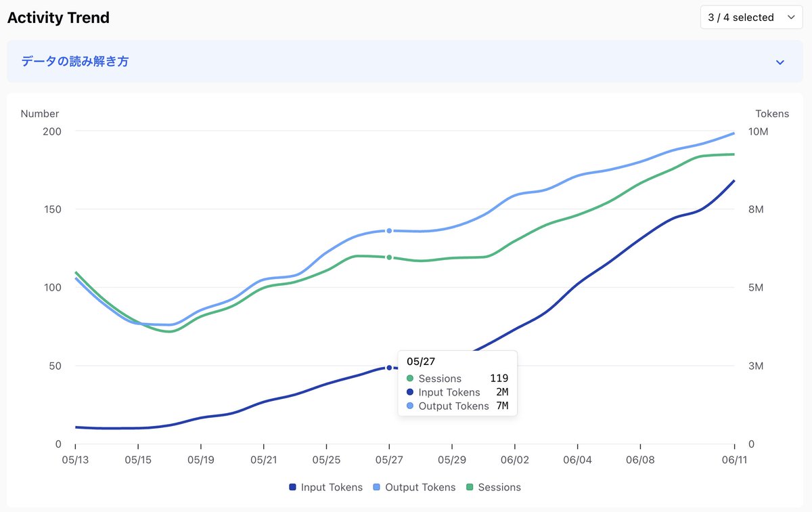Viewport: 812px width, 512px height.
Task: Click the 50 left axis value
Action: click(55, 366)
